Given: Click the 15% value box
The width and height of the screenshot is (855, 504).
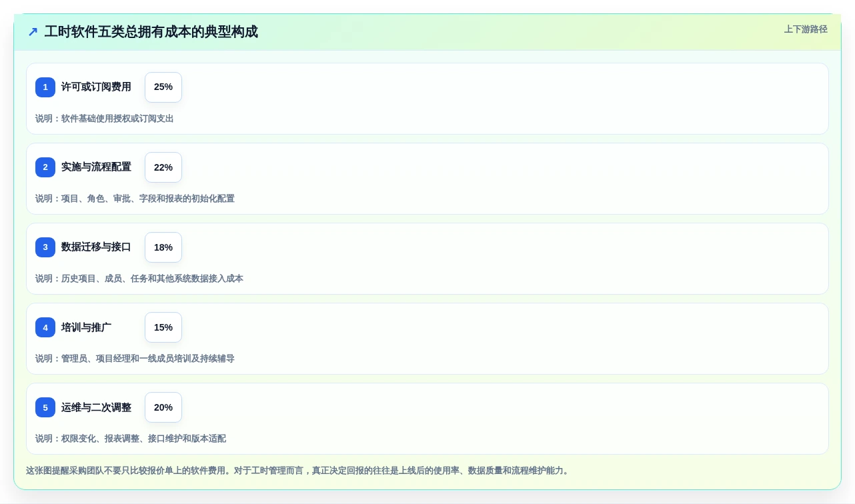Looking at the screenshot, I should [x=163, y=327].
